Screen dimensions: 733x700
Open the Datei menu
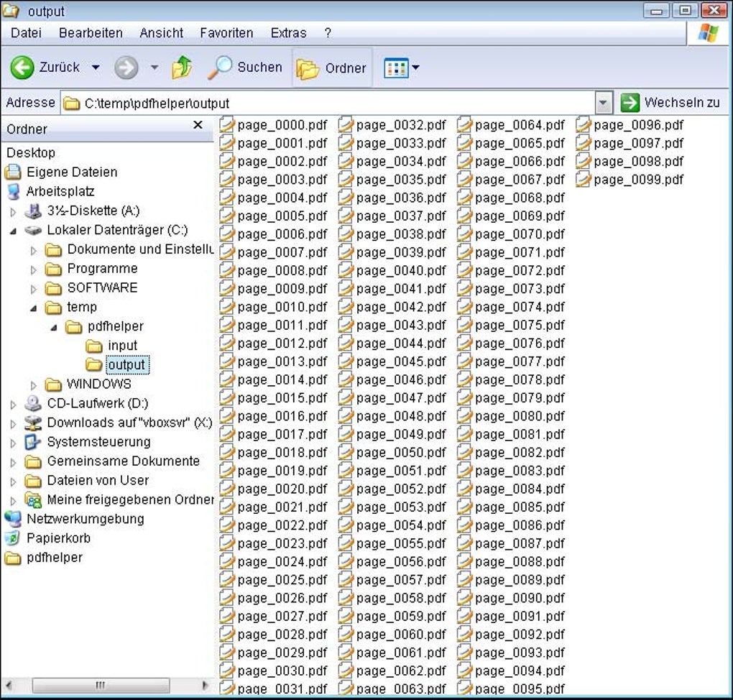tap(25, 32)
